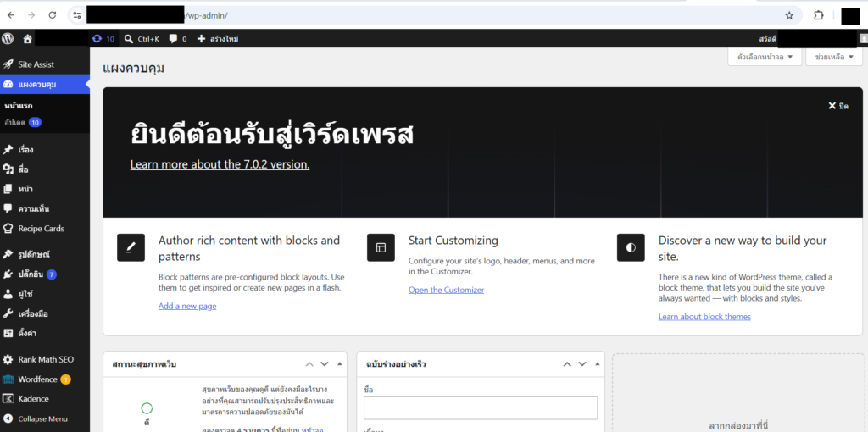868x432 pixels.
Task: Click Learn about block themes link
Action: click(704, 317)
